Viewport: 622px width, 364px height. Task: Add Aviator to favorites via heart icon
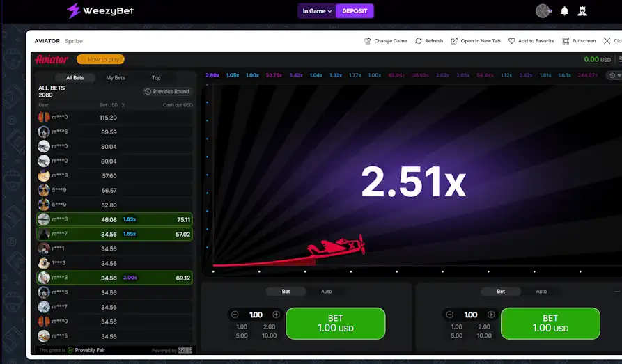[x=511, y=41]
